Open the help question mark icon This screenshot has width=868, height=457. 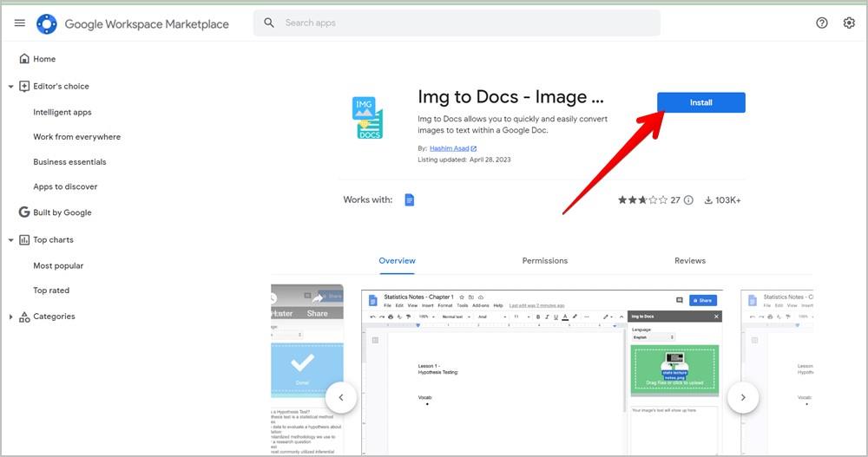pyautogui.click(x=822, y=23)
